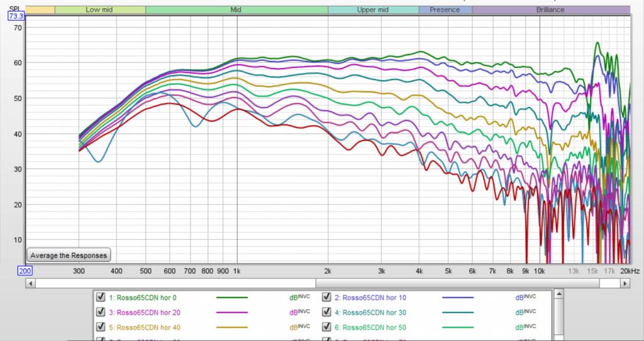Image resolution: width=644 pixels, height=341 pixels.
Task: Click the horizontal scrollbar thumb under the graph
Action: click(x=458, y=283)
